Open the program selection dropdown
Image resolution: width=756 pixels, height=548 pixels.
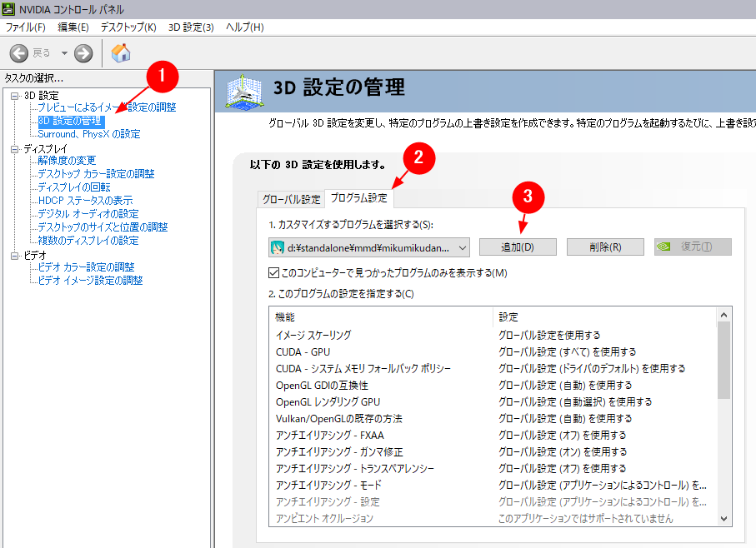pos(369,247)
